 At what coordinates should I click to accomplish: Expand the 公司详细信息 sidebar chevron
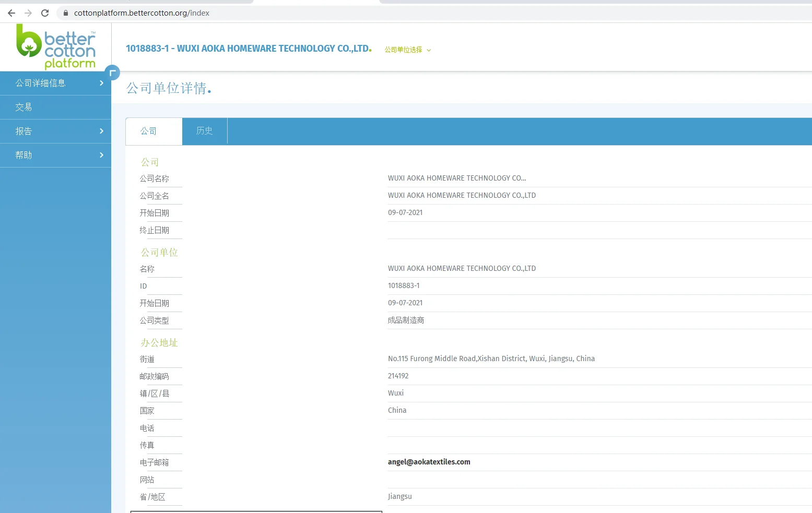[x=101, y=83]
